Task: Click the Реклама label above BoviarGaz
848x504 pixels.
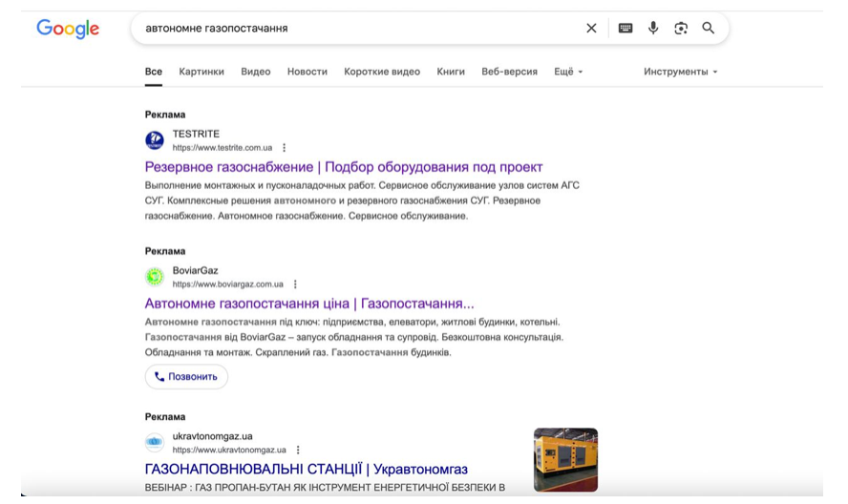Action: point(165,251)
